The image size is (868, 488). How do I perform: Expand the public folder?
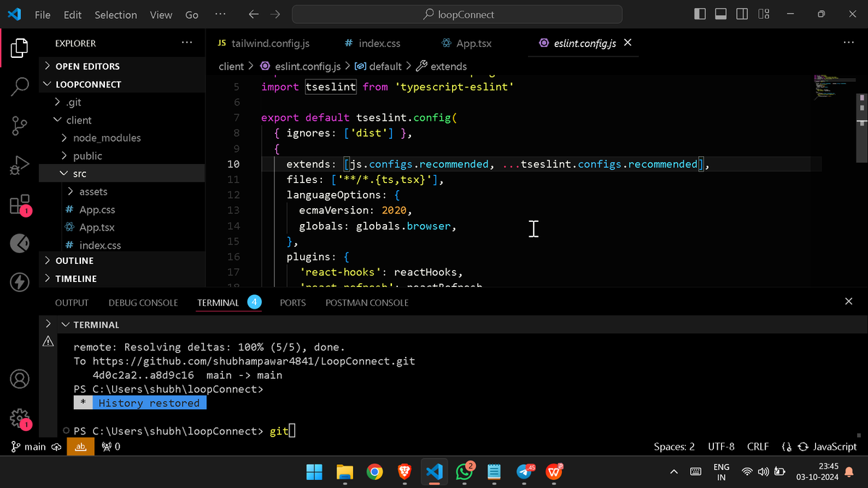click(122, 155)
